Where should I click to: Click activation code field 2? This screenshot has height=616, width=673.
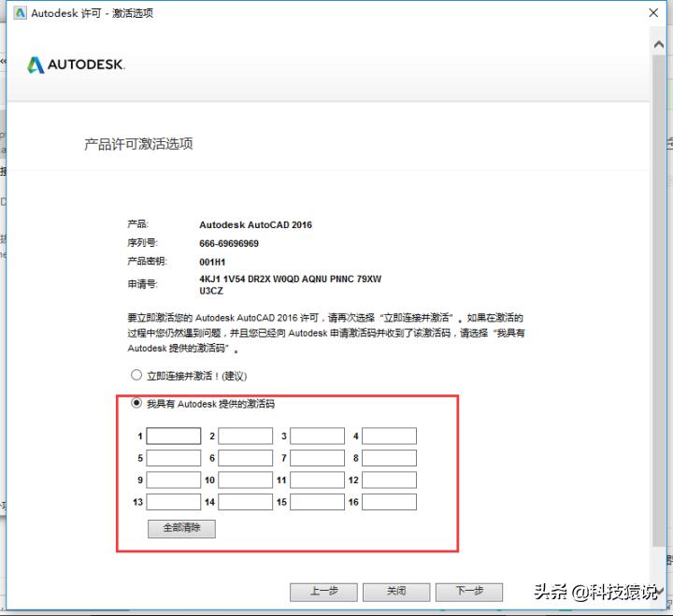click(245, 436)
